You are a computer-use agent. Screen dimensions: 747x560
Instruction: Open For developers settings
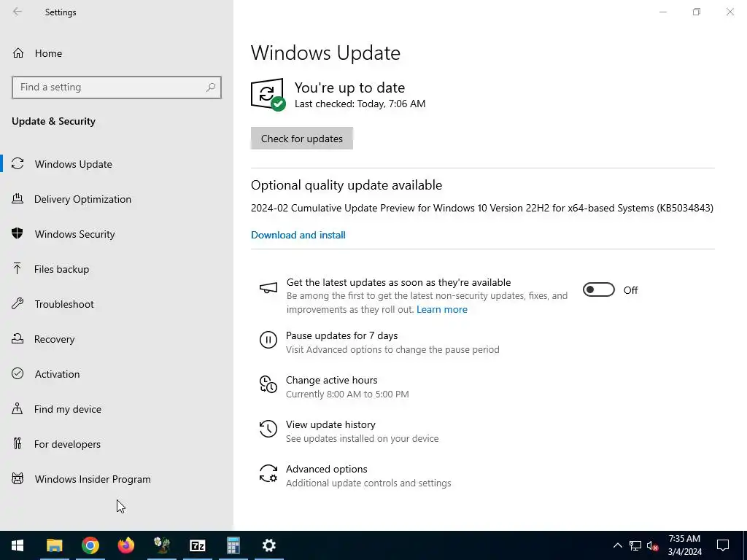117,444
